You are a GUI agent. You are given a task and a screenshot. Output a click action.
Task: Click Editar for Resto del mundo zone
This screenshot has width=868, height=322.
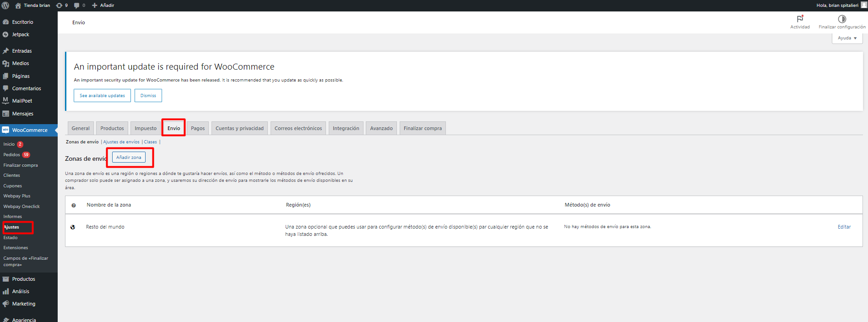point(844,227)
